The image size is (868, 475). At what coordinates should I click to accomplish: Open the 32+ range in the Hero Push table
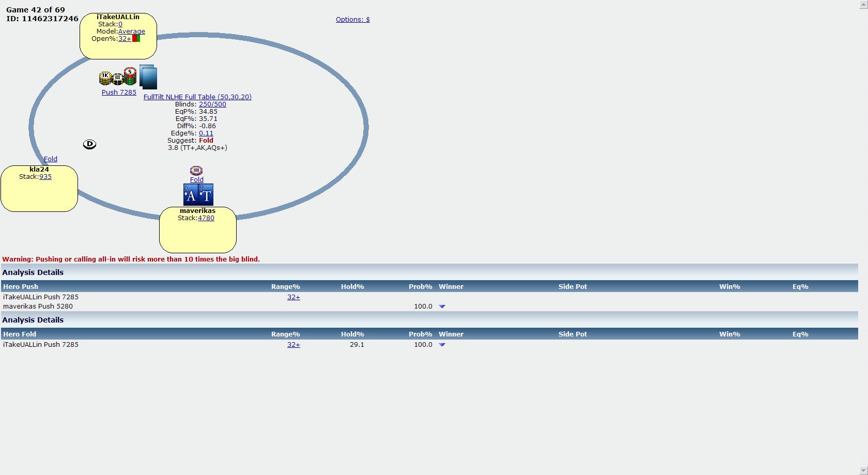[293, 297]
